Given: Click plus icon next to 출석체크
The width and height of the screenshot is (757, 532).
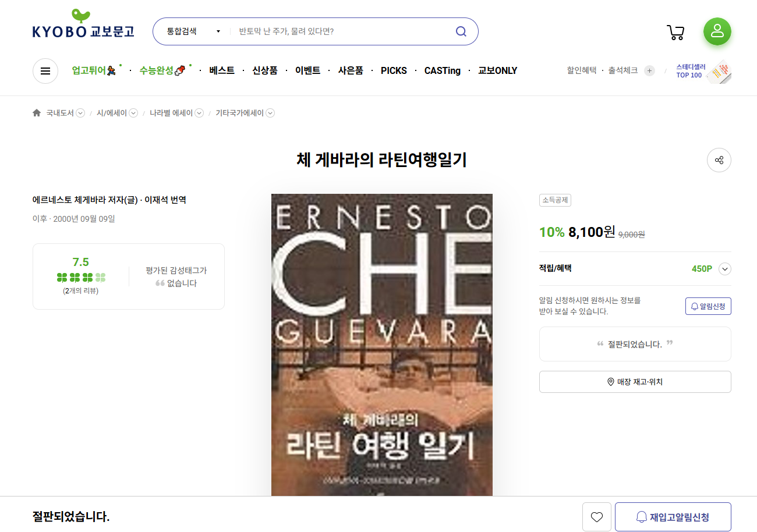Looking at the screenshot, I should point(650,70).
